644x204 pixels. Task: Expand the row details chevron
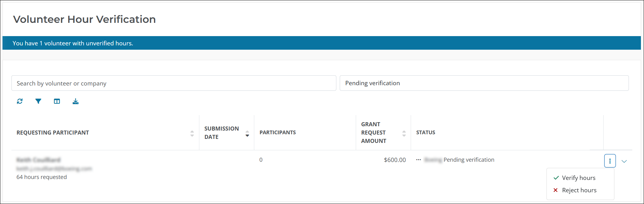click(x=624, y=161)
